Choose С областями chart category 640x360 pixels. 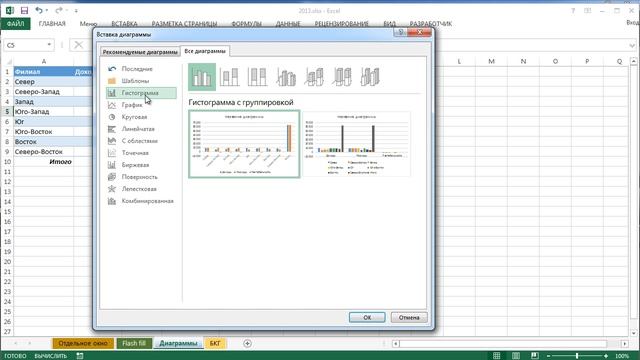(141, 141)
